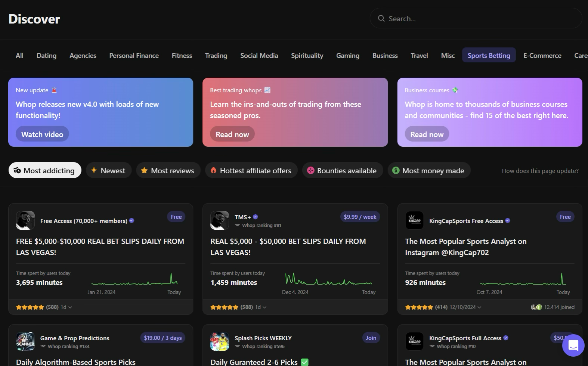Click the $9.99 / week price badge
The image size is (588, 366).
point(360,217)
